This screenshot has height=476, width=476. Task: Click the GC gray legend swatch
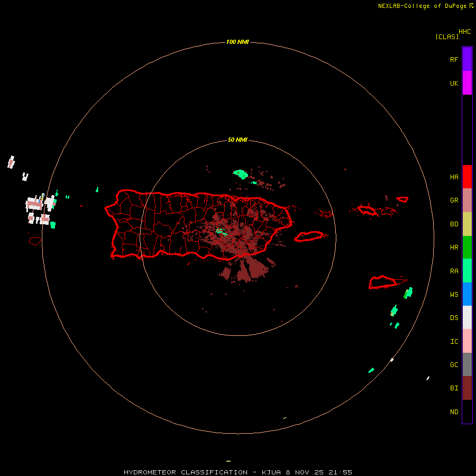click(467, 364)
